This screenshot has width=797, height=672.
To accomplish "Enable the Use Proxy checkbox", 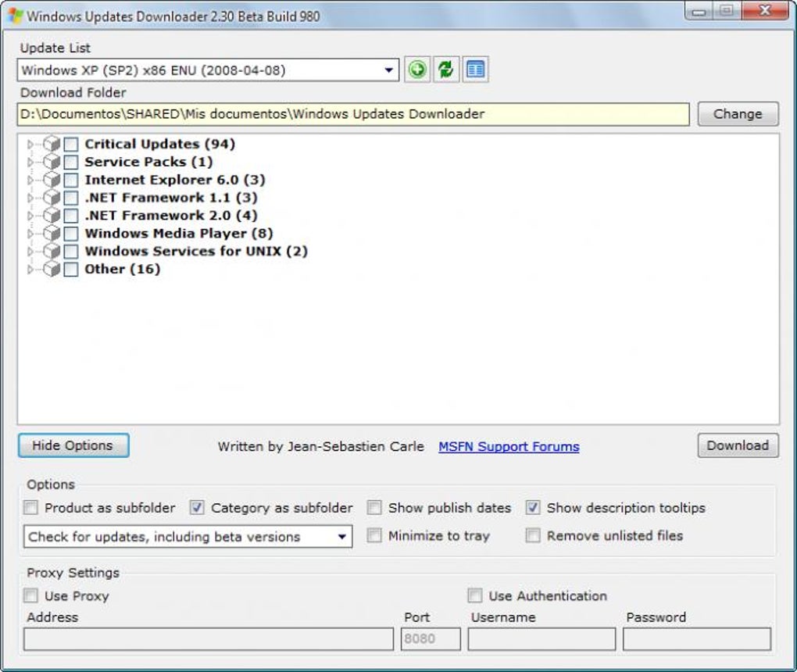I will click(x=31, y=595).
